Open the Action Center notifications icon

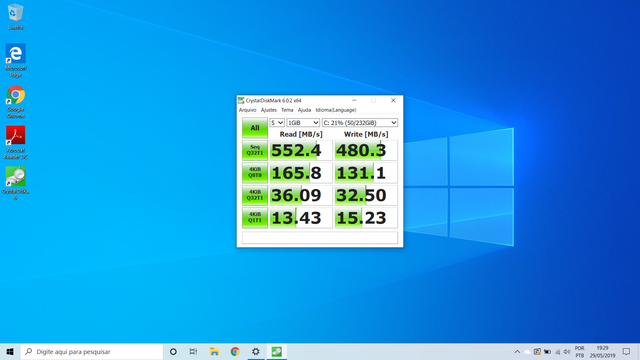click(x=627, y=352)
